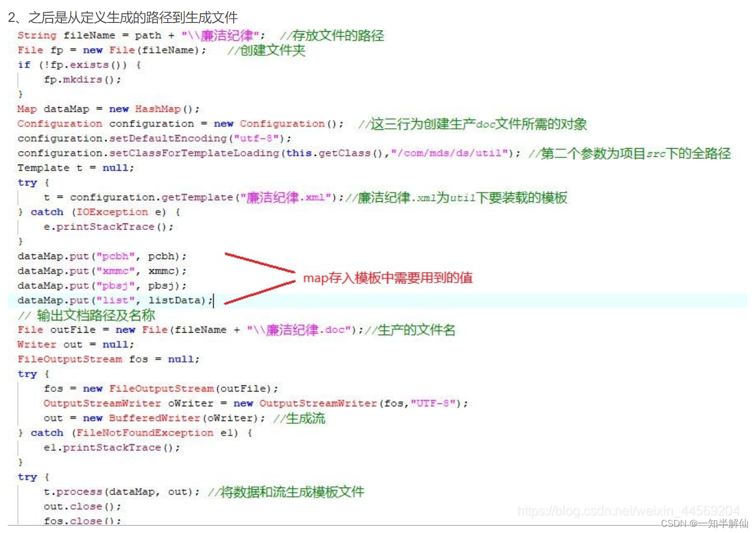756x533 pixels.
Task: Click the line 'fp.mkdirs();'
Action: tap(82, 80)
